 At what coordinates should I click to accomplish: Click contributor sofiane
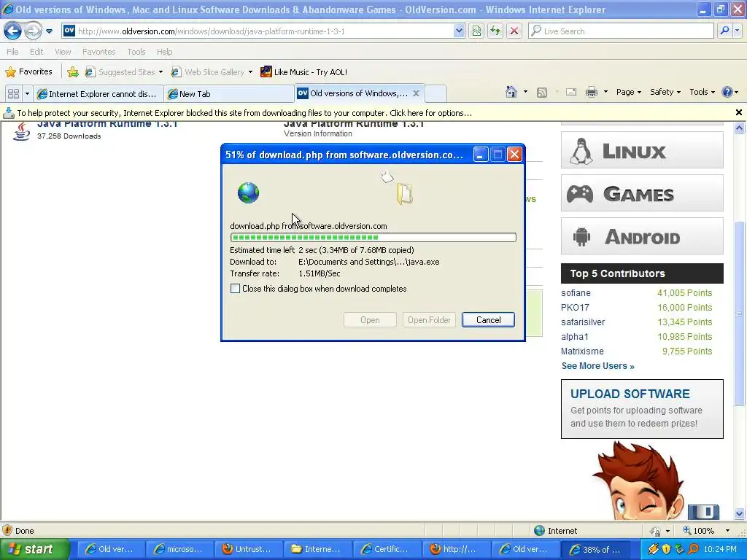click(x=576, y=293)
